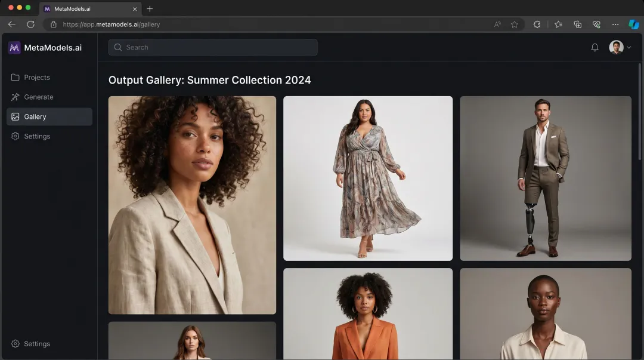The width and height of the screenshot is (644, 360).
Task: Open Projects in the sidebar
Action: pos(49,78)
